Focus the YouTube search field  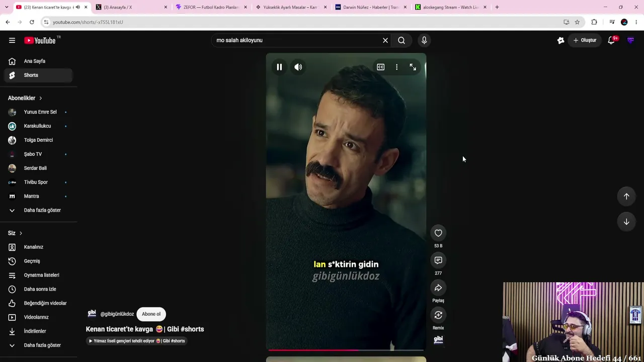point(297,40)
